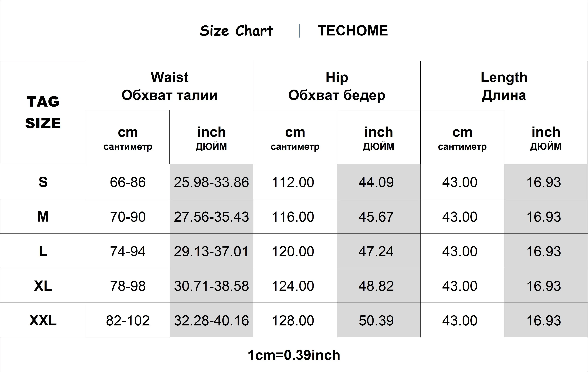This screenshot has height=372, width=588.
Task: Click the 1cm=0.39inch conversion note
Action: point(294,355)
